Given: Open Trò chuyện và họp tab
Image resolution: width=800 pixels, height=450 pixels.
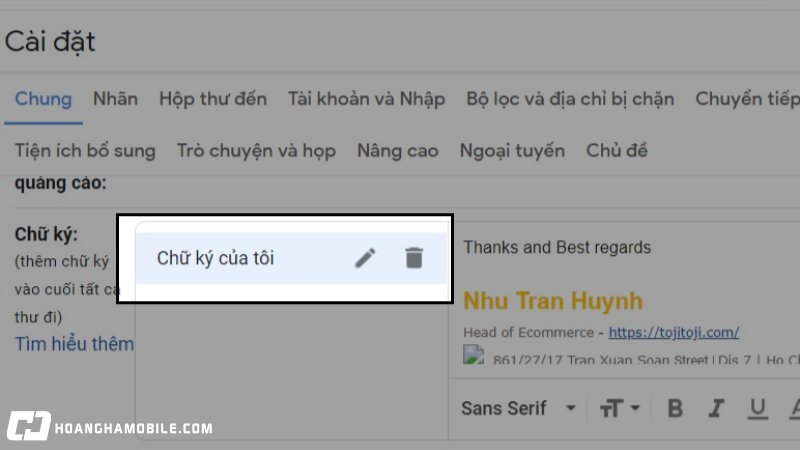Looking at the screenshot, I should click(256, 151).
